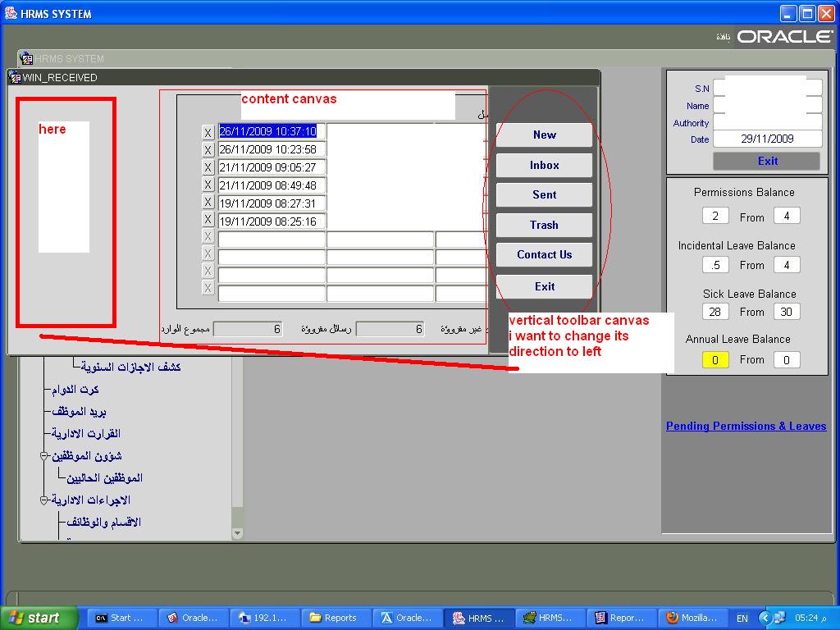The image size is (840, 630).
Task: Click the EN language indicator in the tray
Action: [742, 618]
